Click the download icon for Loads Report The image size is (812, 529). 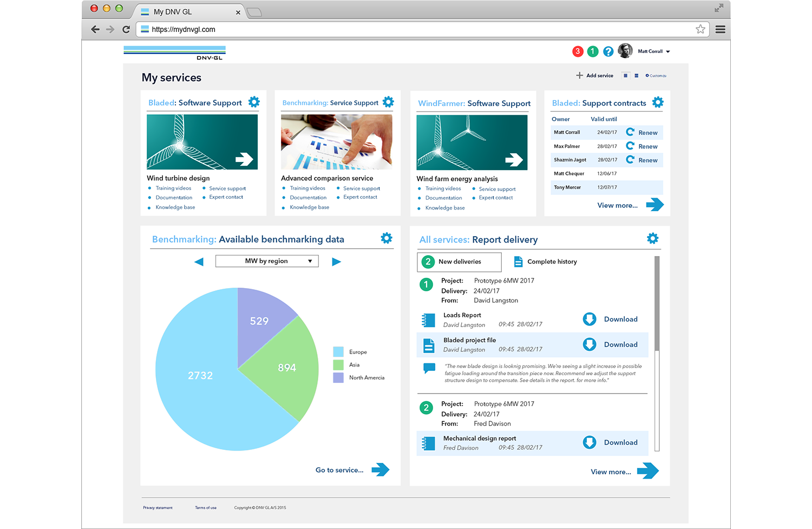coord(590,319)
